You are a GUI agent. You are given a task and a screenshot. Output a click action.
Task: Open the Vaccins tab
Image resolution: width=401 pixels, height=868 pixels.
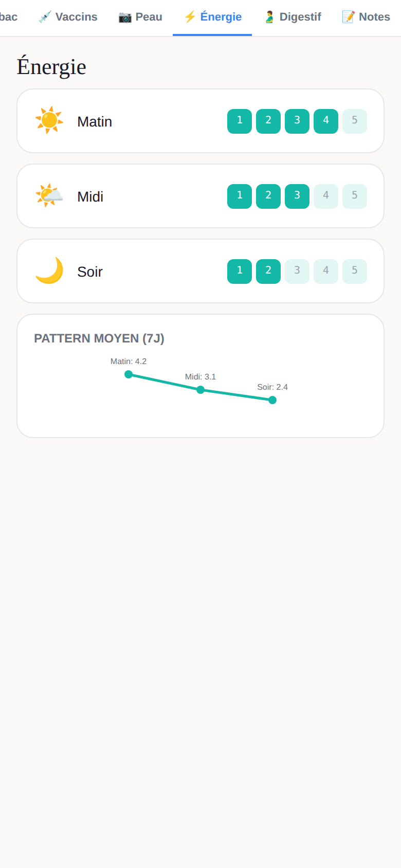(68, 17)
